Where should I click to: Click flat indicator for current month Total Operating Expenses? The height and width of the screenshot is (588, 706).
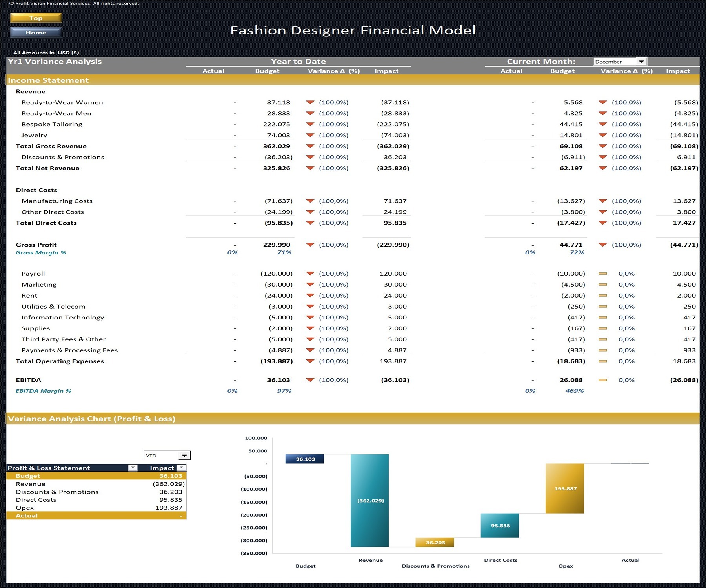tap(603, 361)
